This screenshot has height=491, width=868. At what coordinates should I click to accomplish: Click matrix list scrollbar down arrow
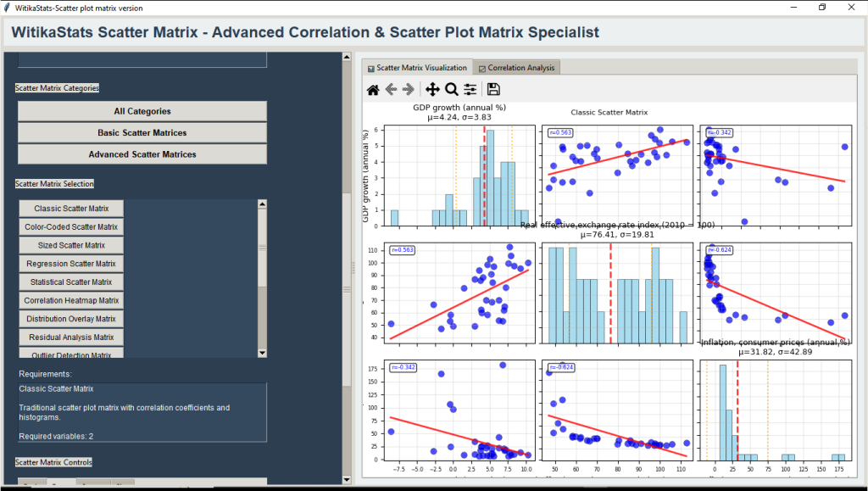[263, 353]
